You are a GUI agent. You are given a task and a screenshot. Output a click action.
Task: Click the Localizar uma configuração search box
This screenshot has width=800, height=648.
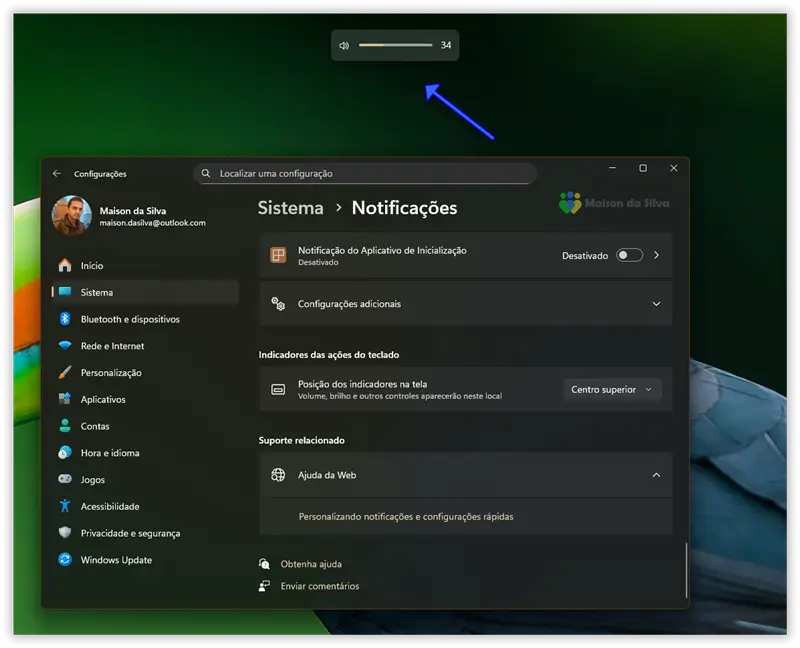(365, 173)
